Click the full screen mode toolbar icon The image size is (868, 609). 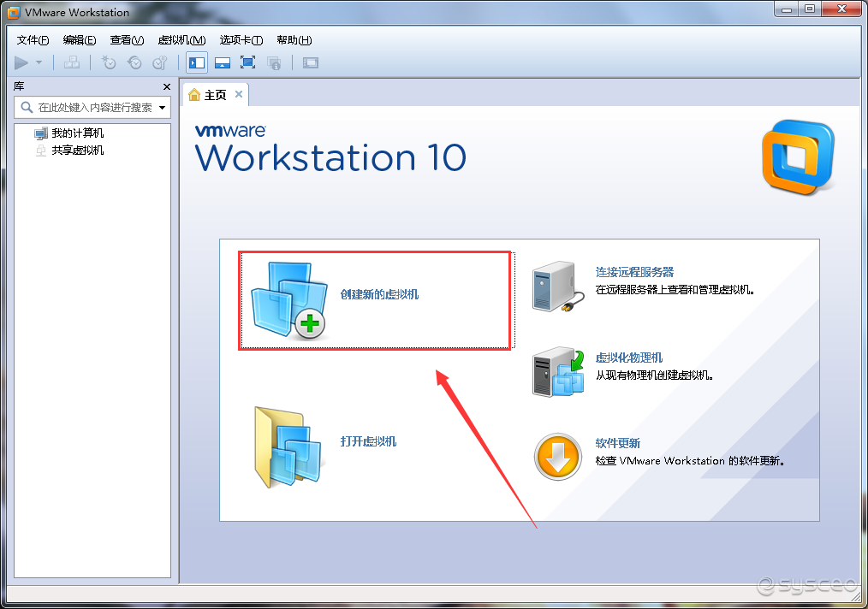248,63
